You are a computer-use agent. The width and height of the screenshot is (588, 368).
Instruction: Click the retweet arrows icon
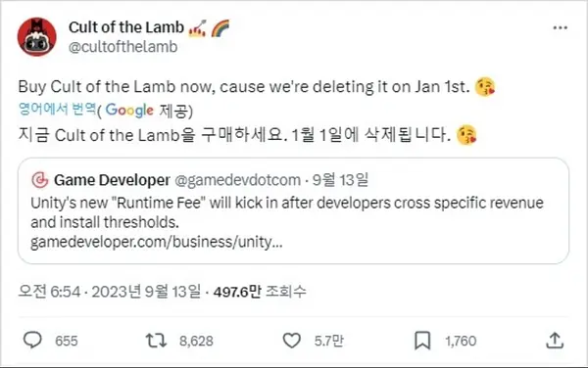tap(156, 341)
